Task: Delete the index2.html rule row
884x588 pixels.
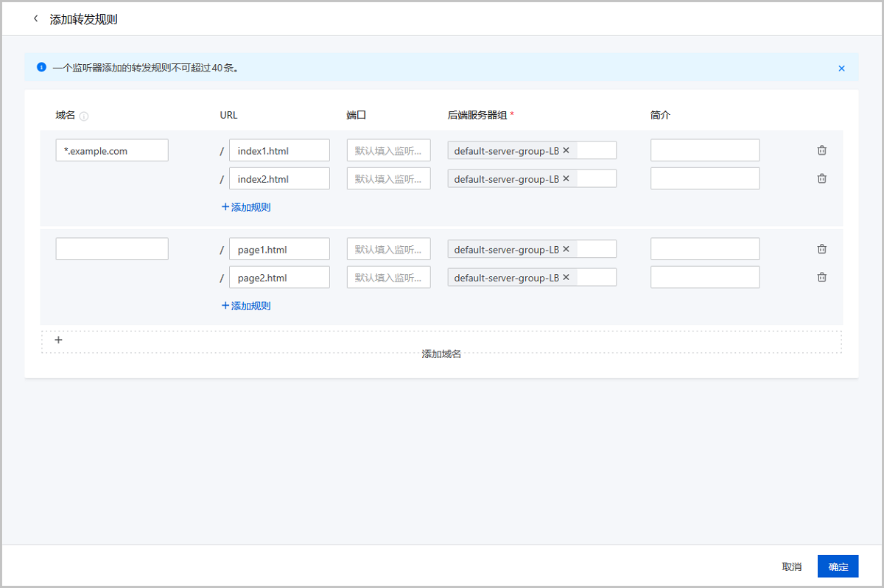Action: (822, 178)
